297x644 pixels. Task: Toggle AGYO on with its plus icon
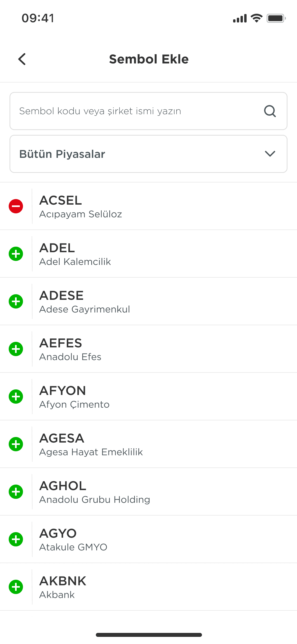(16, 539)
